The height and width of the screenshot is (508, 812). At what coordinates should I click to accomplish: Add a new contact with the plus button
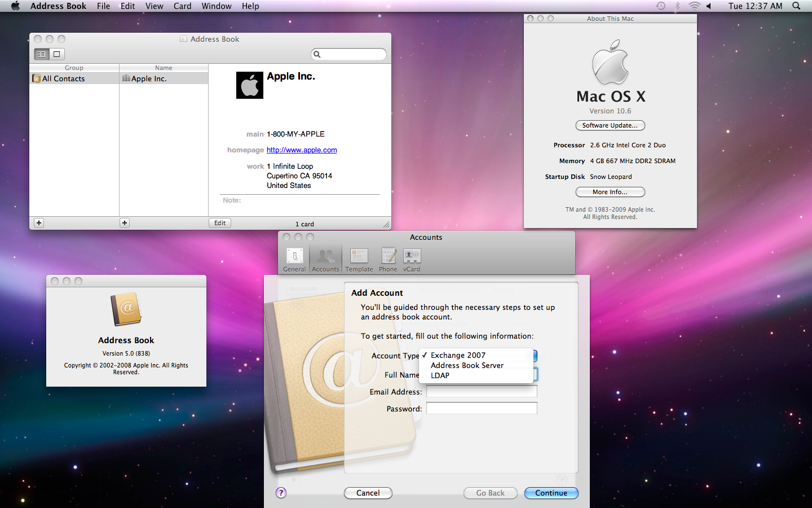coord(125,223)
